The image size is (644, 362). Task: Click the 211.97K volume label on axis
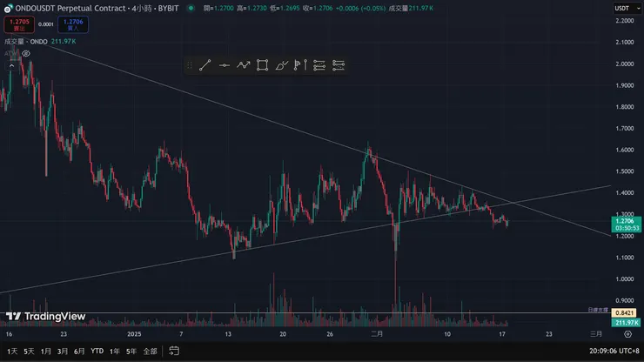tap(626, 323)
